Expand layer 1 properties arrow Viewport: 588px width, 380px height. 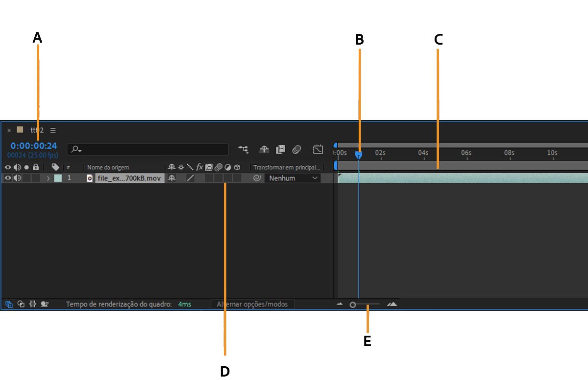48,178
